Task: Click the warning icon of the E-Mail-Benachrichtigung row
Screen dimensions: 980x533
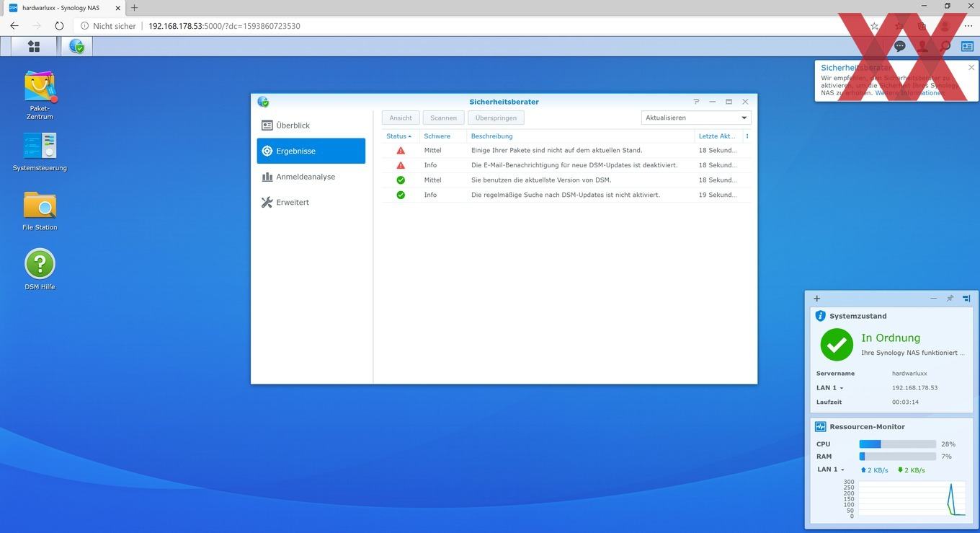Action: click(401, 165)
